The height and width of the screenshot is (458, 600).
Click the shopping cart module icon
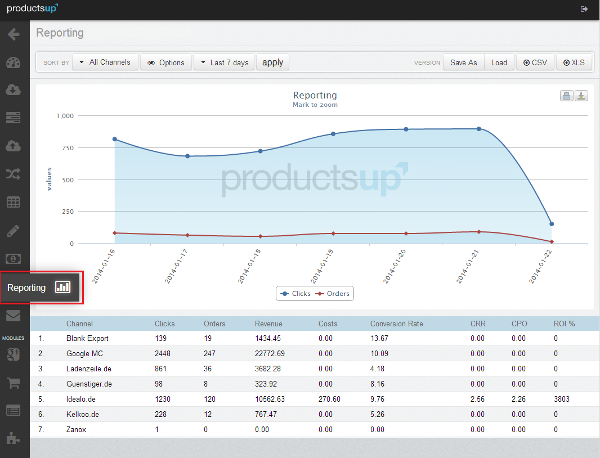[13, 383]
